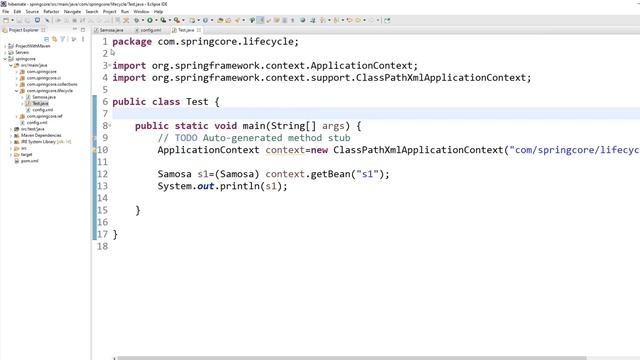Click the New Java Class toolbar icon
The height and width of the screenshot is (360, 640).
click(205, 20)
